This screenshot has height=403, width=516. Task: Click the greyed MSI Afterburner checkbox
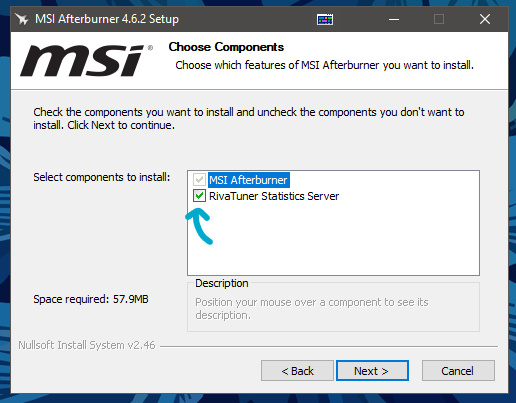click(199, 180)
